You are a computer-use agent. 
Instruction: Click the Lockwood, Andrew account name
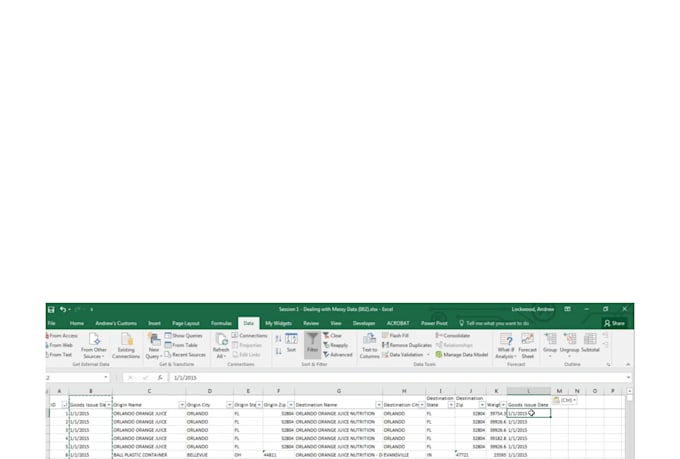[x=533, y=309]
